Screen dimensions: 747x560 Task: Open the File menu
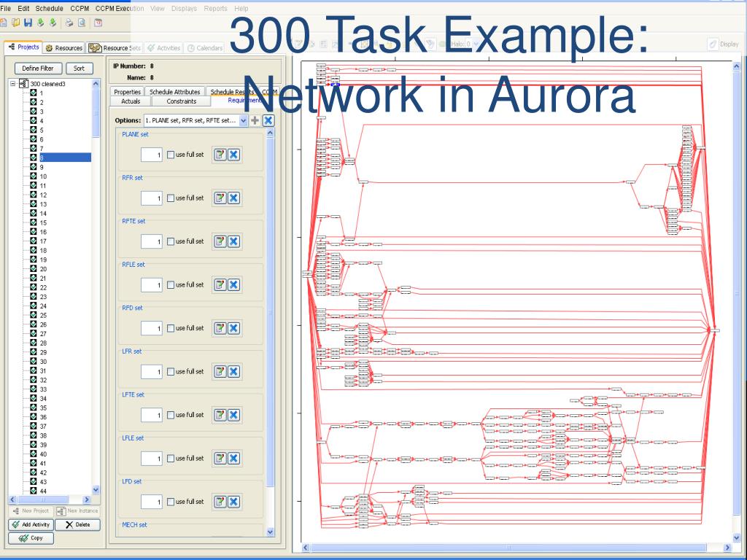click(x=6, y=8)
